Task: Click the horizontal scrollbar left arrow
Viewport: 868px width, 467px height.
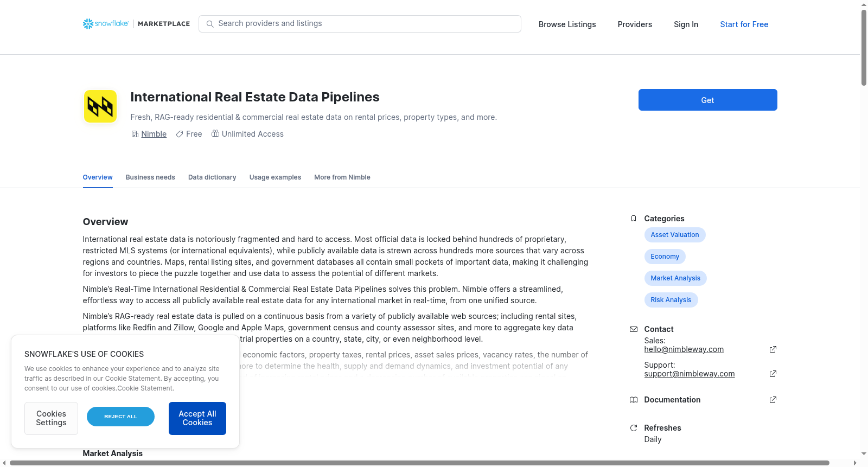Action: click(4, 463)
